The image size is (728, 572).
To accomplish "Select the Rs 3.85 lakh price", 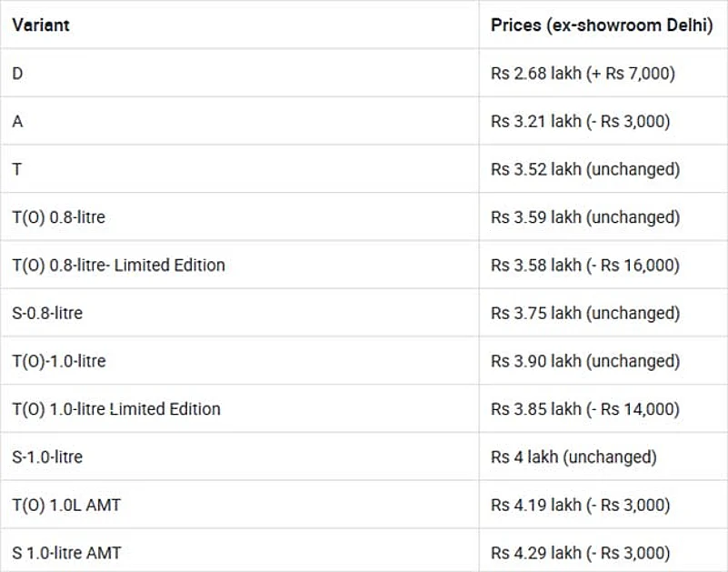I will (584, 409).
